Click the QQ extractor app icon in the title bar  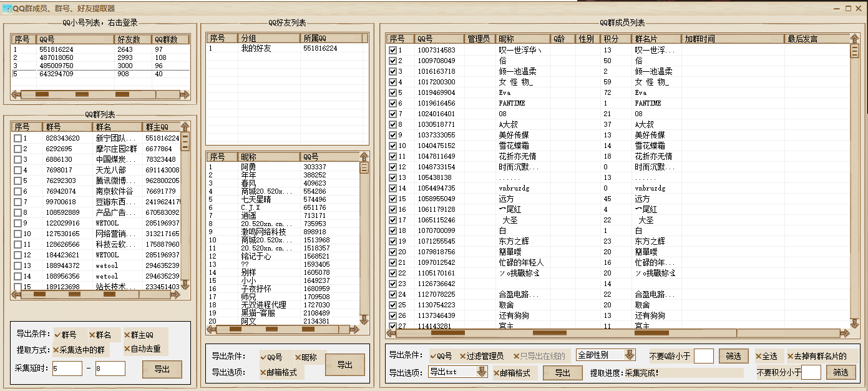point(9,7)
